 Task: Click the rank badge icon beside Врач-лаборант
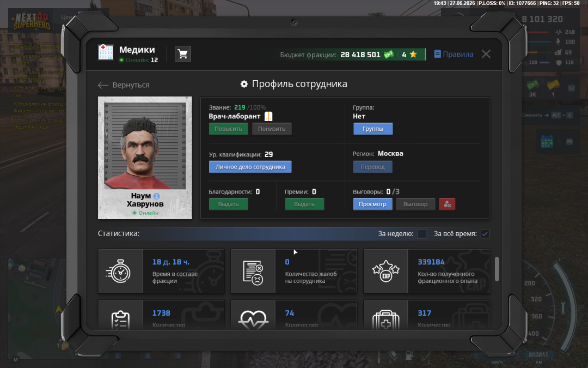pos(268,117)
